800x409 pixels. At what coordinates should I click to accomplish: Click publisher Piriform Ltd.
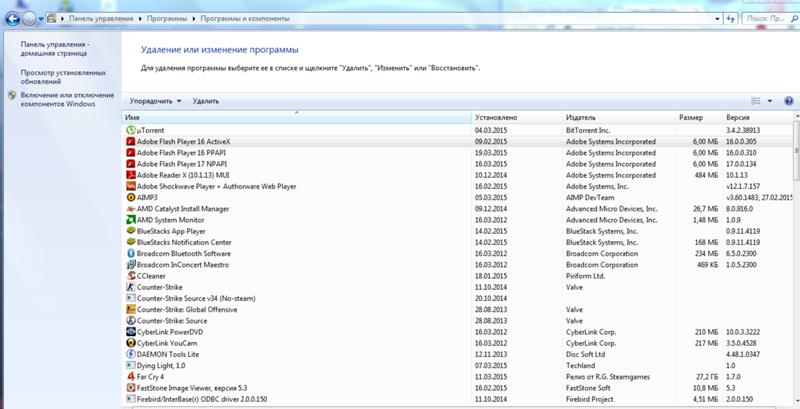585,276
